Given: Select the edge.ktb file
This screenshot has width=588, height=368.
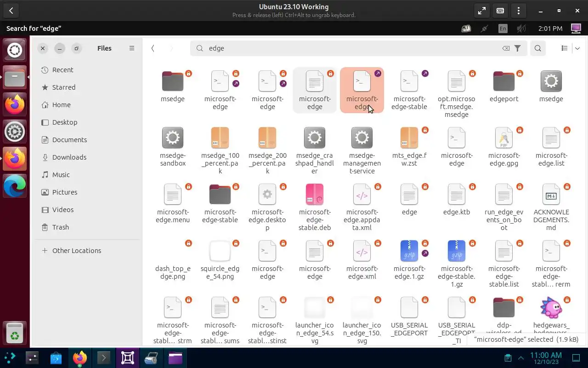Looking at the screenshot, I should pos(457,195).
